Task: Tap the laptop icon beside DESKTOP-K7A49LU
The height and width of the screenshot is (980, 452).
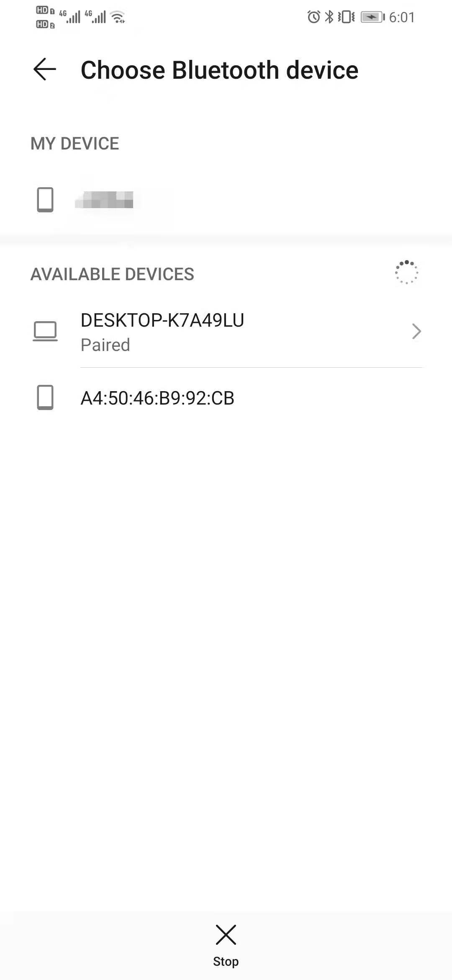Action: pos(45,331)
